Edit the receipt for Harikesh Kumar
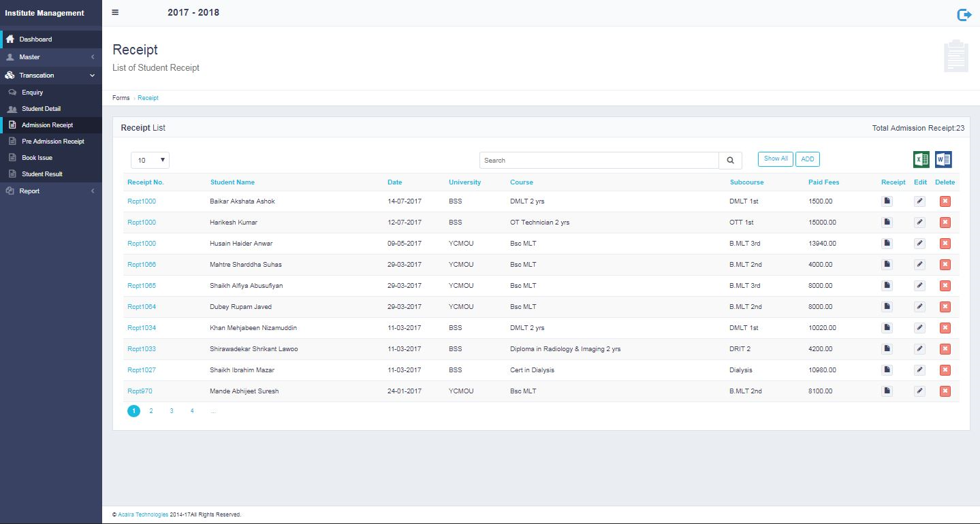 (919, 223)
